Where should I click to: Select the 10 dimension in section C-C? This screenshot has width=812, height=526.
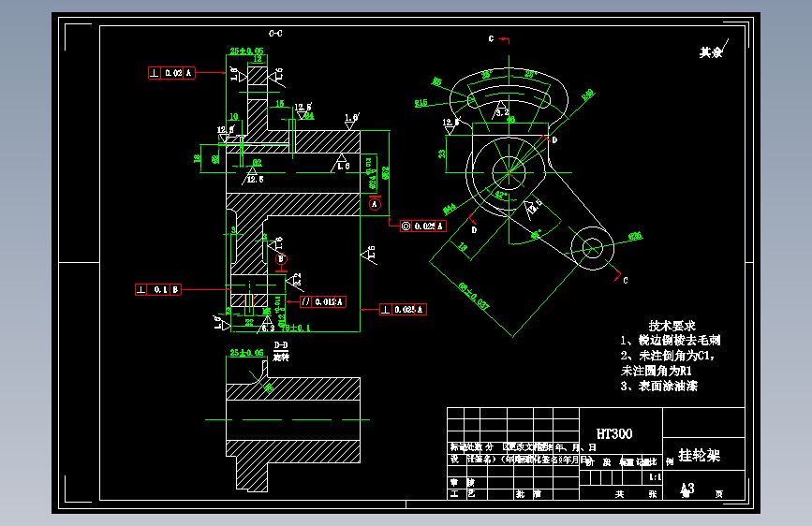point(234,117)
